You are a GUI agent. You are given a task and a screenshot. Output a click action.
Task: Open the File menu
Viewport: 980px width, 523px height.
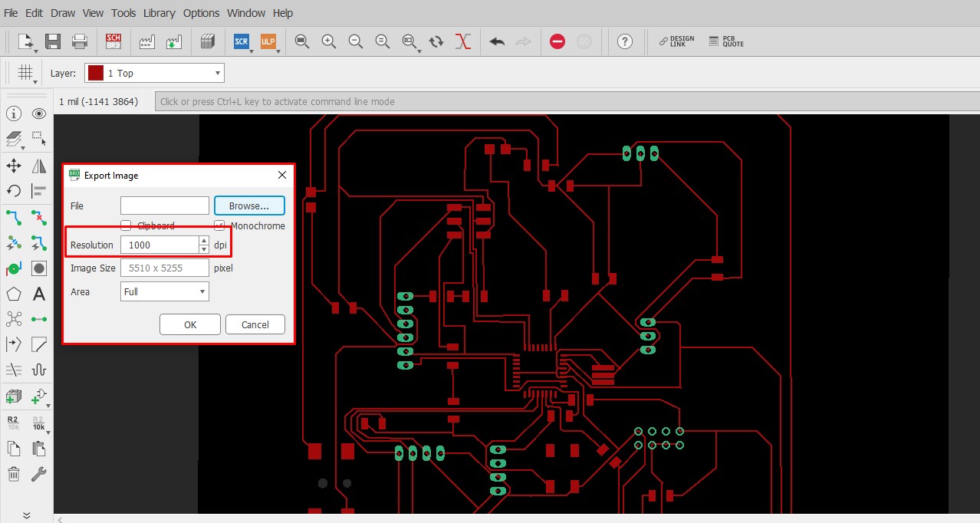coord(11,13)
